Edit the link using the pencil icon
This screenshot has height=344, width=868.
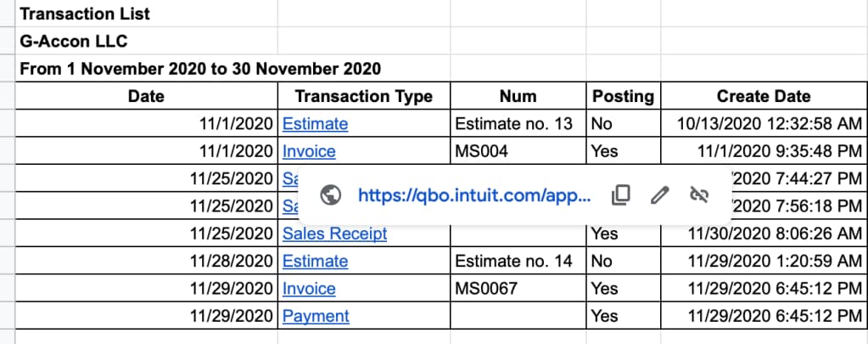pyautogui.click(x=659, y=195)
